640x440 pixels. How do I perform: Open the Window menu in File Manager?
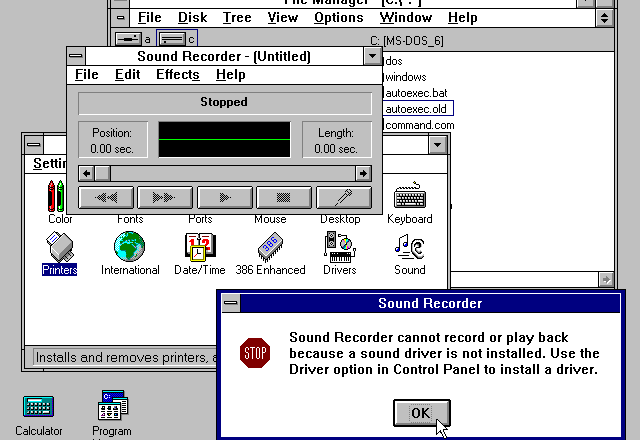tap(406, 18)
